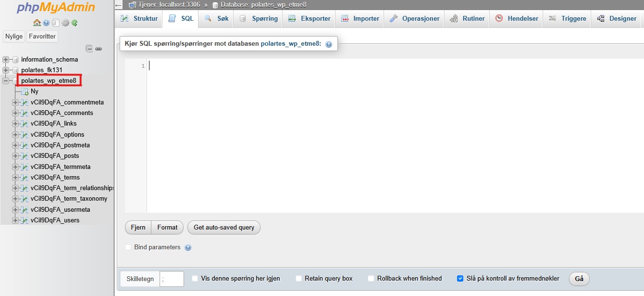Open navigation settings gear icon
Screen dimensions: 644x296
[x=65, y=23]
